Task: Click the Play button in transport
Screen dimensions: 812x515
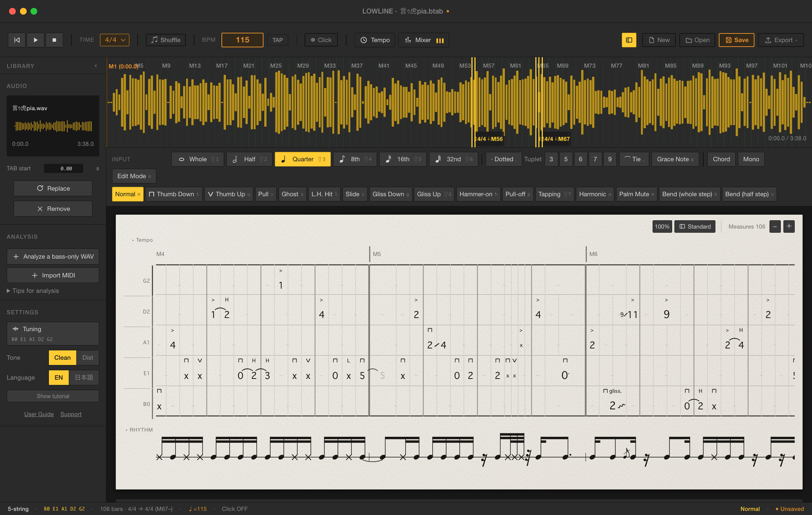Action: 36,40
